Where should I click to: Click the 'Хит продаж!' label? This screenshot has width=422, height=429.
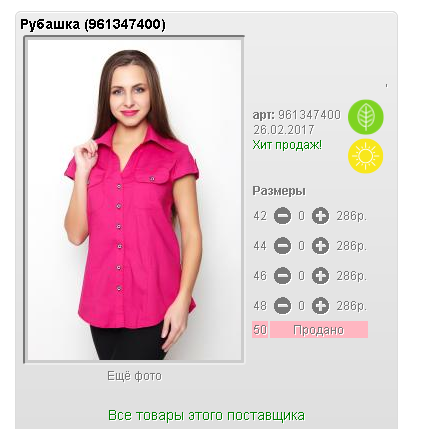pos(287,145)
